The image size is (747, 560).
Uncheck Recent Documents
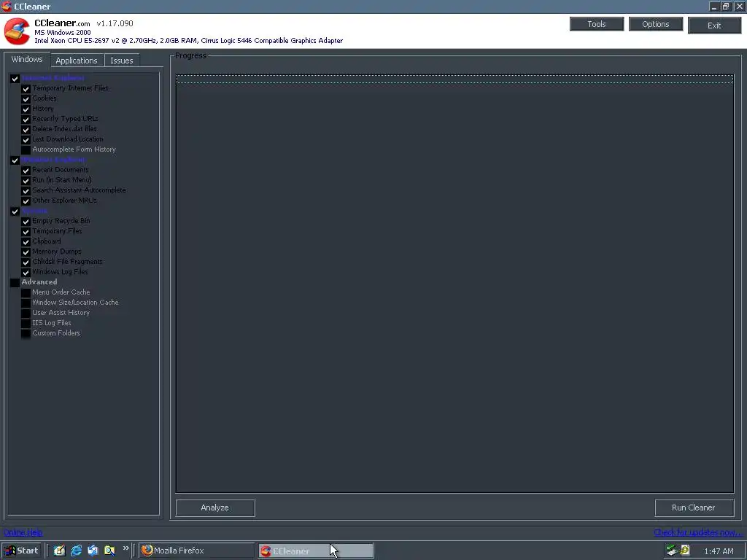[26, 171]
